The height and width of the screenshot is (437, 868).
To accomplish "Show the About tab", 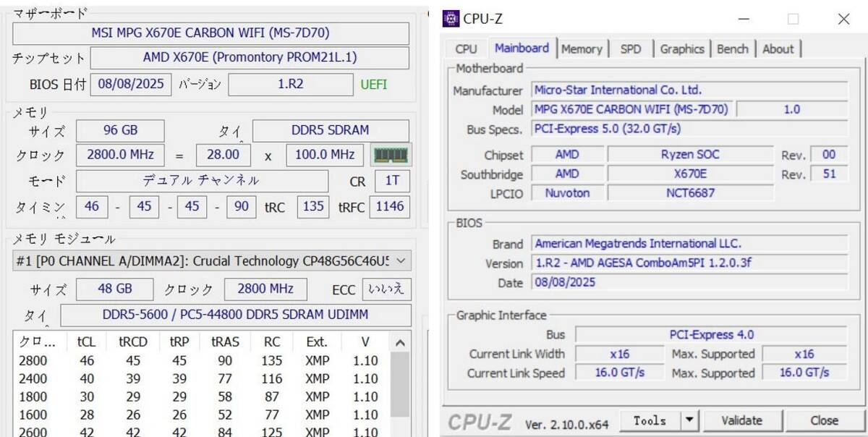I will coord(778,49).
